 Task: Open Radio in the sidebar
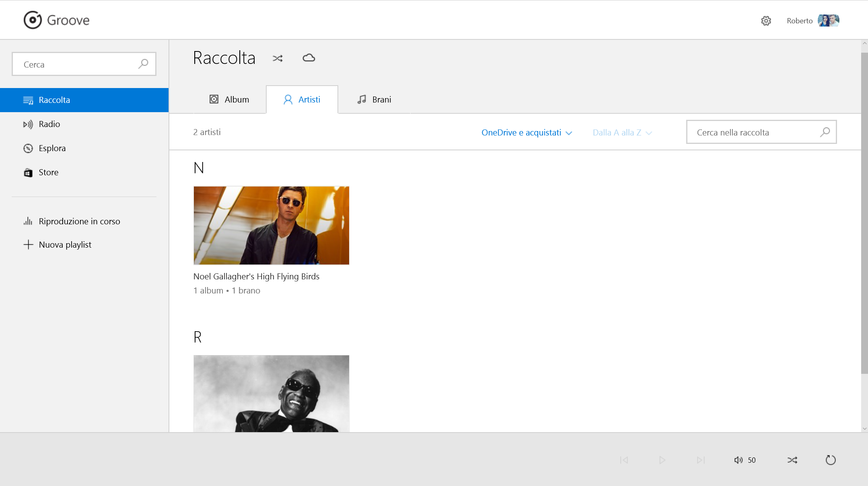pyautogui.click(x=84, y=124)
